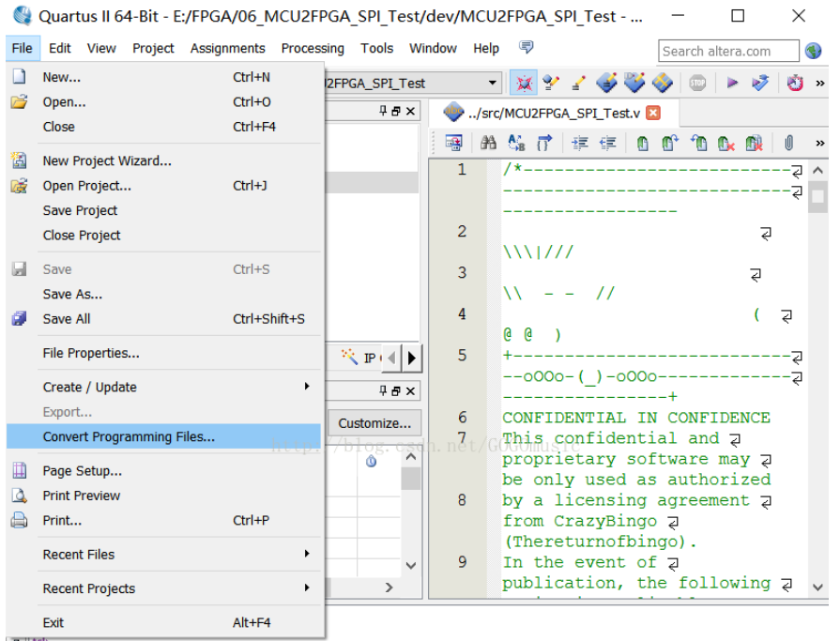Viewport: 840px width, 641px height.
Task: Click the Print printer icon
Action: point(20,520)
